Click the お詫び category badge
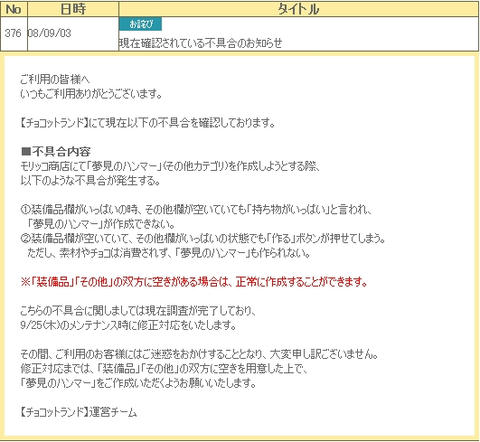Screen dimensions: 480x442 140,24
